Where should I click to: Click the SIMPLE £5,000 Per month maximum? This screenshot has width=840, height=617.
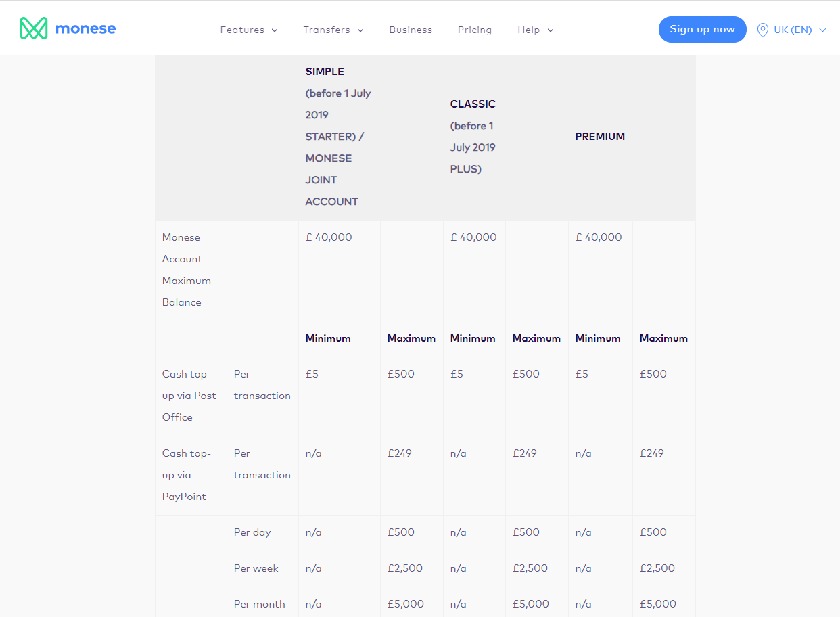pyautogui.click(x=406, y=604)
